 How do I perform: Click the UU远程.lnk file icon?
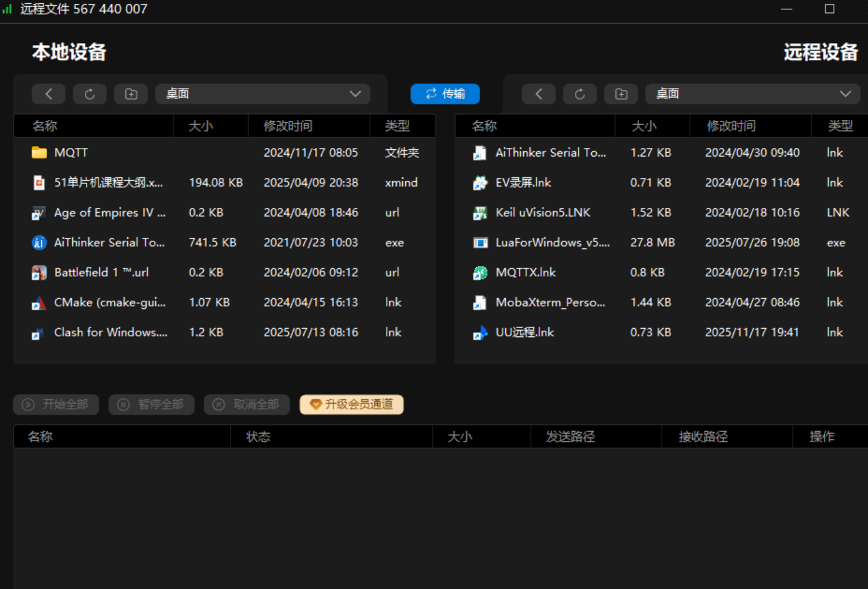coord(480,333)
